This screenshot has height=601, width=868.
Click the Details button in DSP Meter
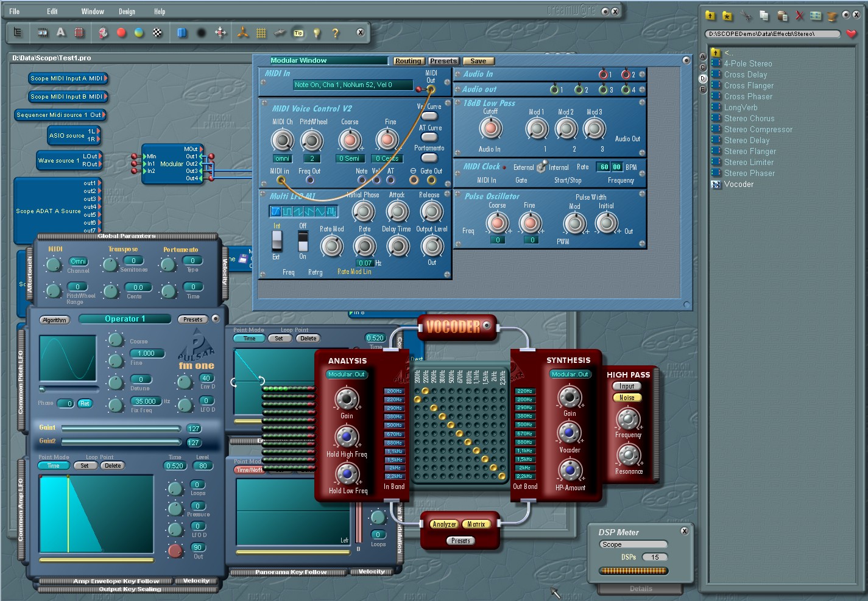[641, 589]
